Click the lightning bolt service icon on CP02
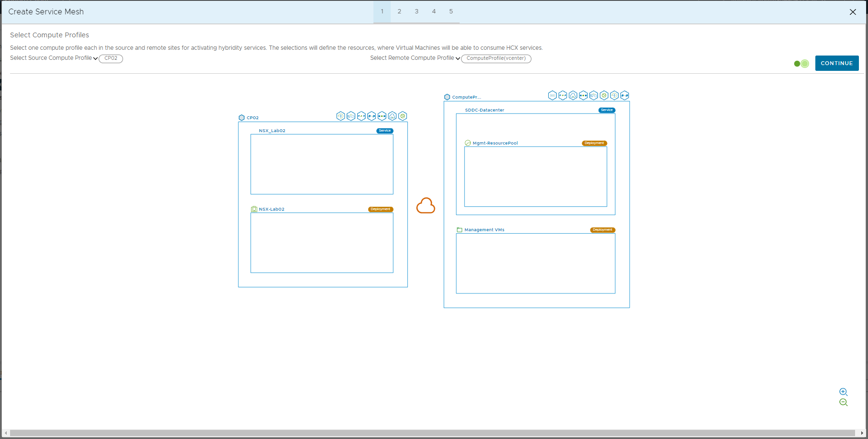868x439 pixels. [x=341, y=116]
